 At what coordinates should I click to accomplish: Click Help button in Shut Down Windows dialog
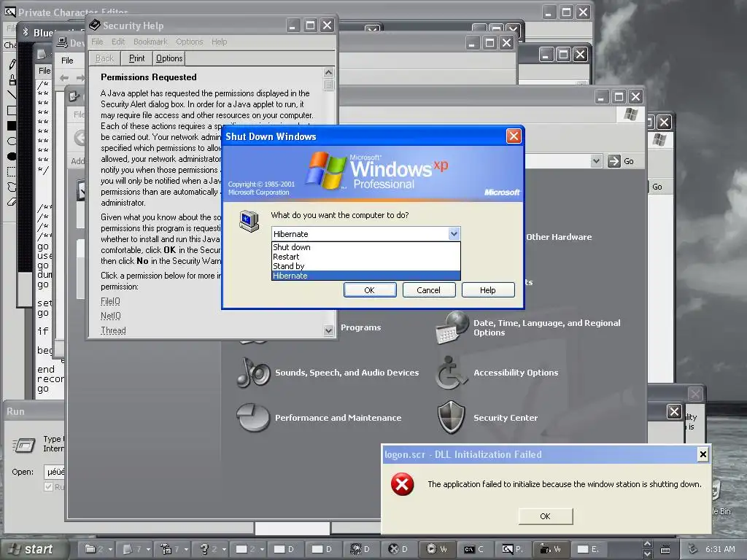(x=488, y=290)
